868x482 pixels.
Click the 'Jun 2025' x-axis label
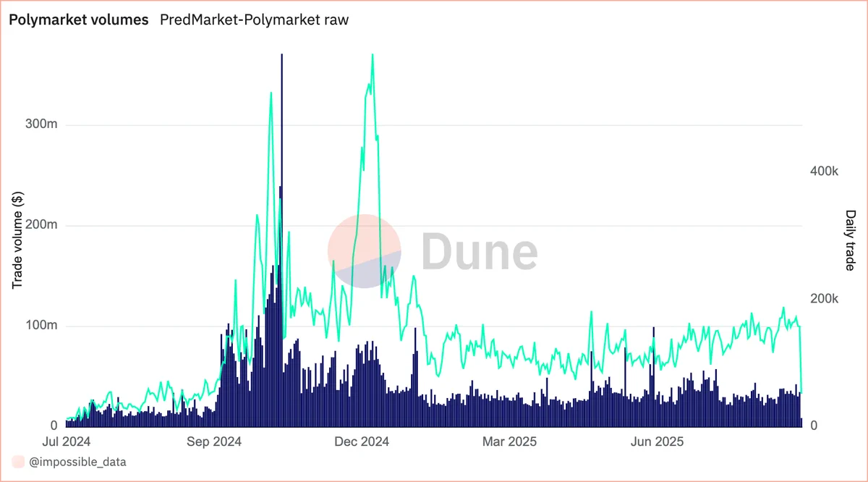tap(656, 441)
